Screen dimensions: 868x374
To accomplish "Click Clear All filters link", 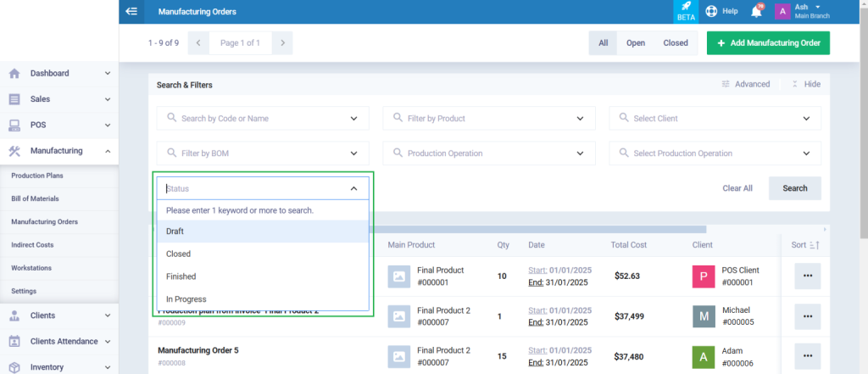I will 737,188.
